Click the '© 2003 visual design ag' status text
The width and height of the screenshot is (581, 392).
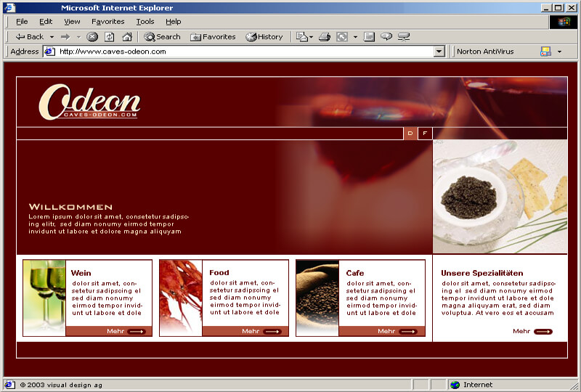(61, 385)
